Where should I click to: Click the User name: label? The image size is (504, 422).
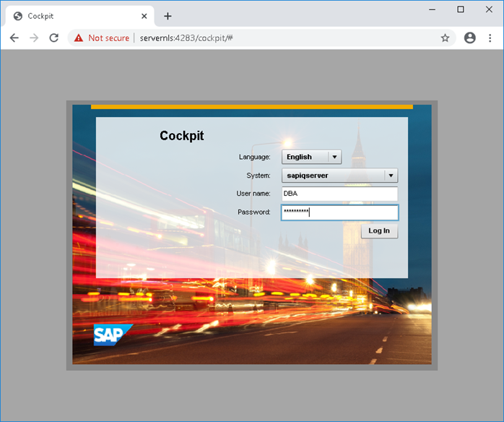coord(253,194)
